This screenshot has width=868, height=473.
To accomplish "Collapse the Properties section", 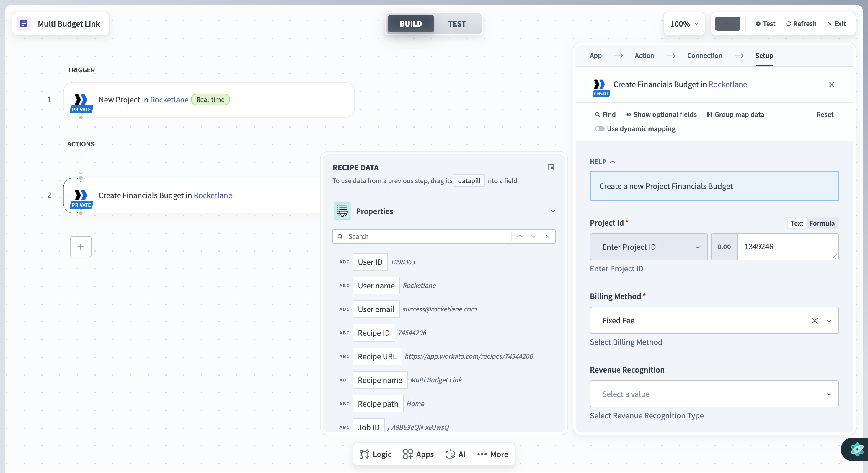I will click(x=553, y=211).
